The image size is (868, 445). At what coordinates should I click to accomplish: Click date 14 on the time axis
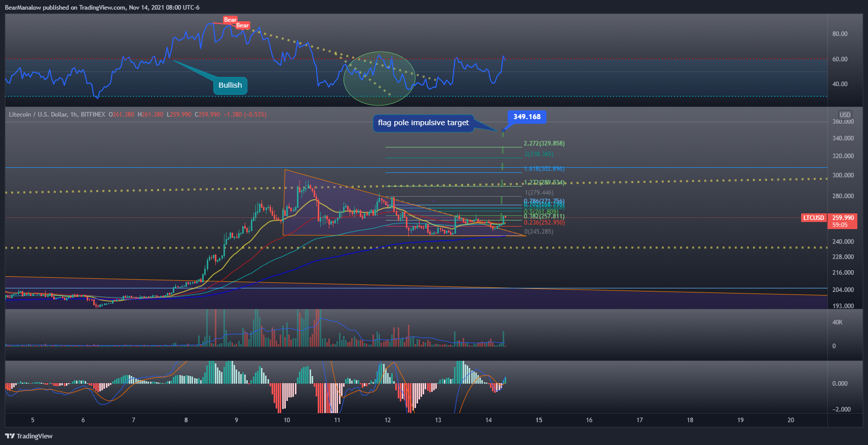click(488, 420)
